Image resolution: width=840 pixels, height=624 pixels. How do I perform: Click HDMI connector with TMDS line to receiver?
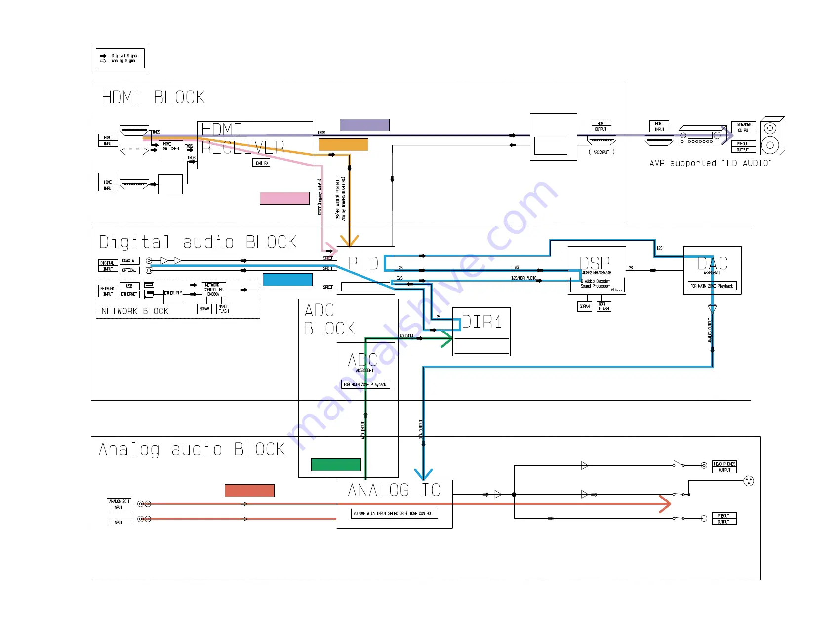(134, 131)
